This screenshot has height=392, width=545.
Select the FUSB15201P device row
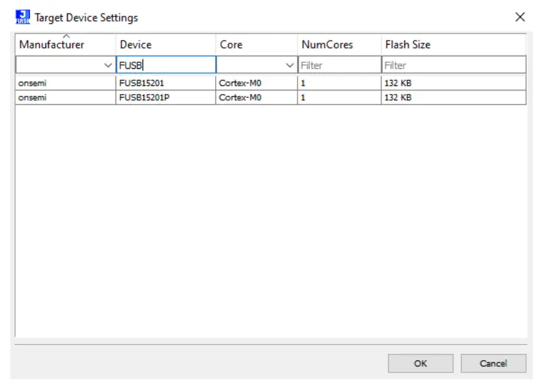pos(270,97)
